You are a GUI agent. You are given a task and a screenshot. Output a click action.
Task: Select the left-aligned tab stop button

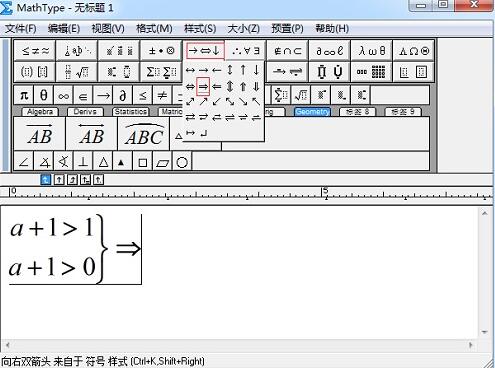[45, 180]
